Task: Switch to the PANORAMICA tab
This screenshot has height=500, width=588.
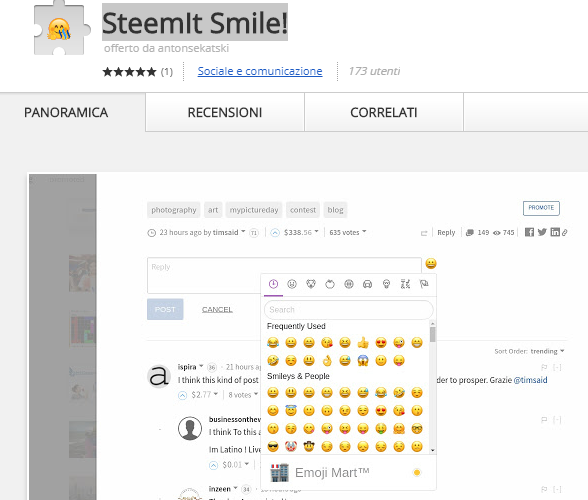Action: pos(66,113)
